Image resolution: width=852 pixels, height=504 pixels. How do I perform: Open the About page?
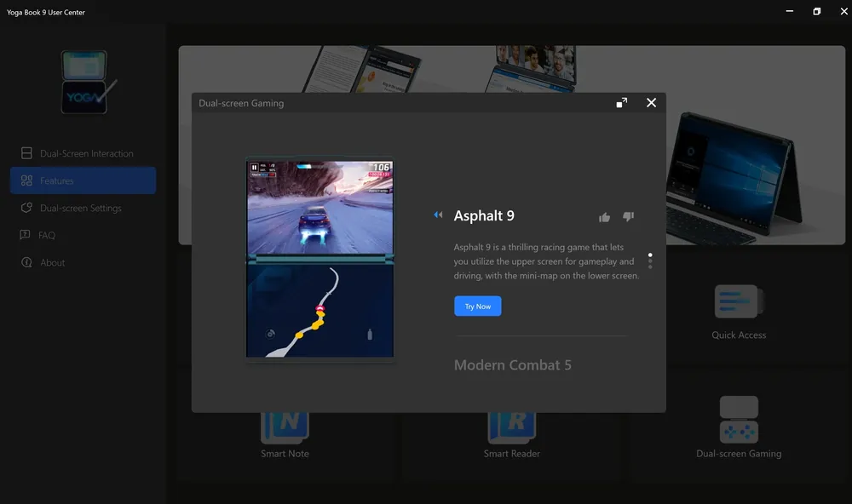(x=83, y=262)
